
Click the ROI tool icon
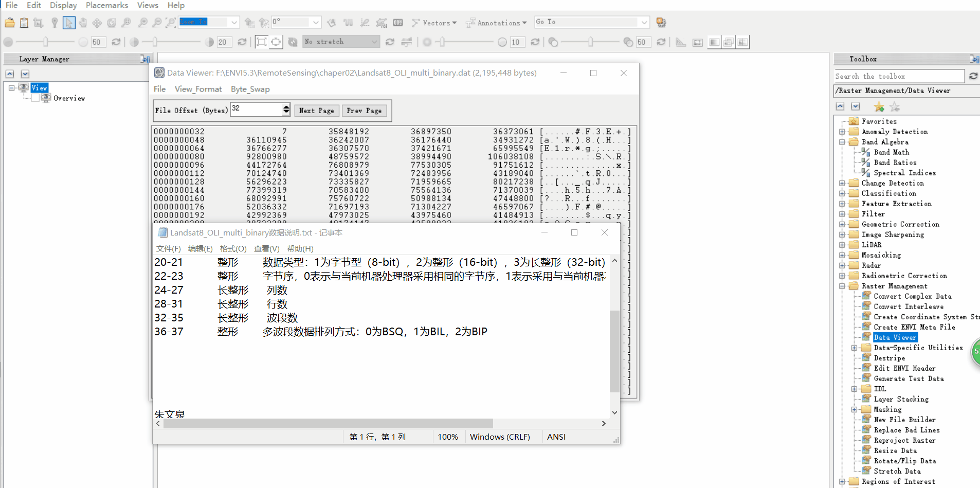point(382,23)
